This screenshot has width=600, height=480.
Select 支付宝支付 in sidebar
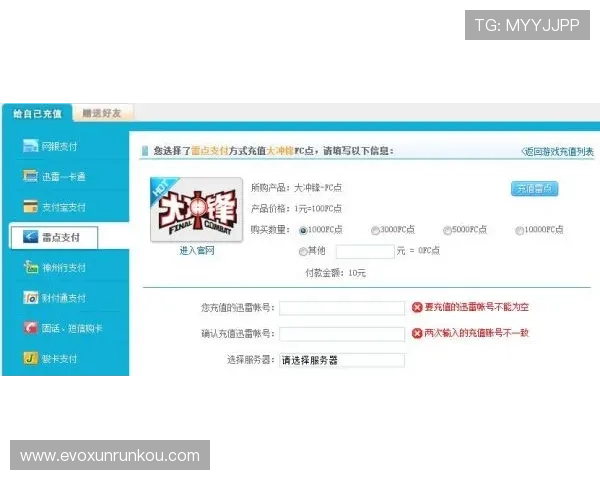(64, 207)
